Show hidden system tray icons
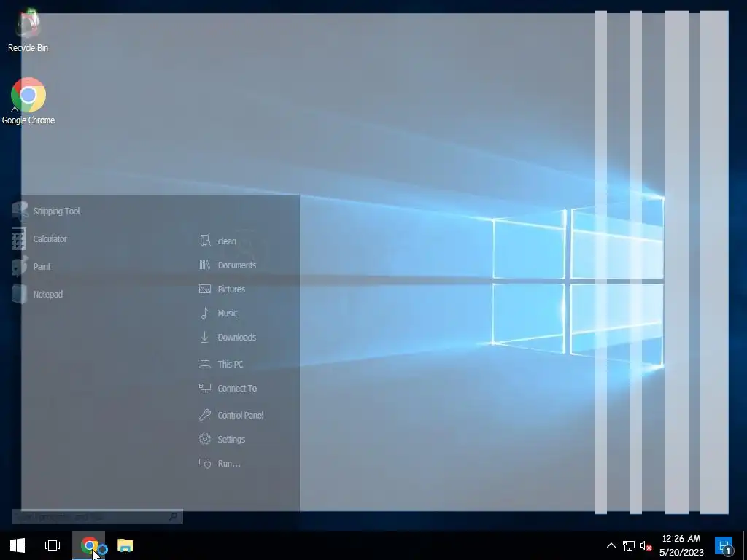The width and height of the screenshot is (747, 560). [611, 545]
